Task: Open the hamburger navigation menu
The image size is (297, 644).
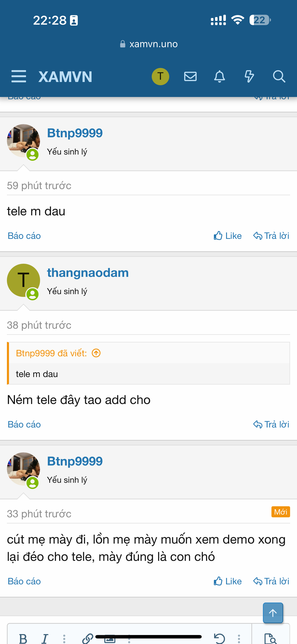Action: 19,76
